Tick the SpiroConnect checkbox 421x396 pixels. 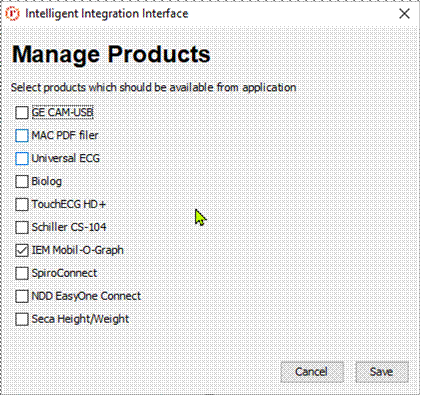[x=22, y=274]
